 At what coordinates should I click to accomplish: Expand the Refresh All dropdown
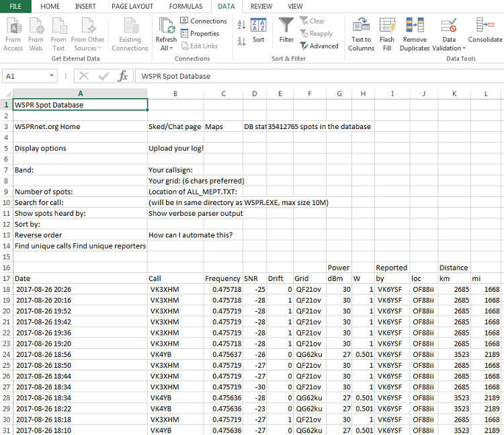(166, 48)
